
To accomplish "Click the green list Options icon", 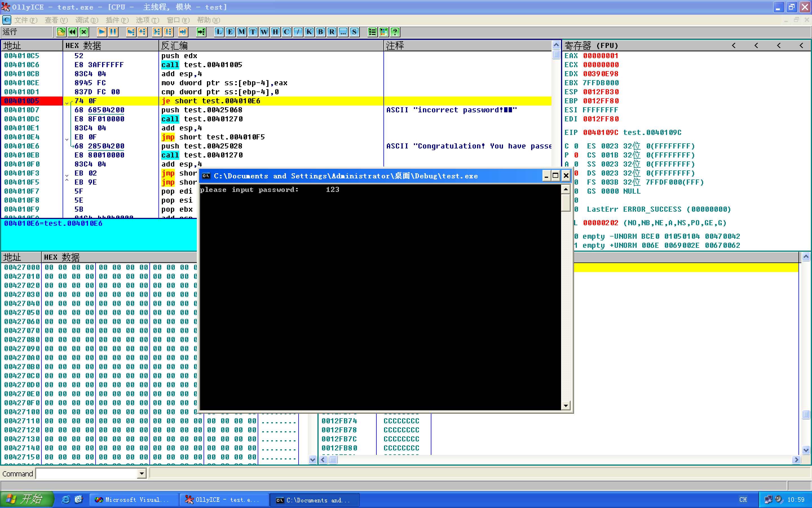I will (x=372, y=32).
